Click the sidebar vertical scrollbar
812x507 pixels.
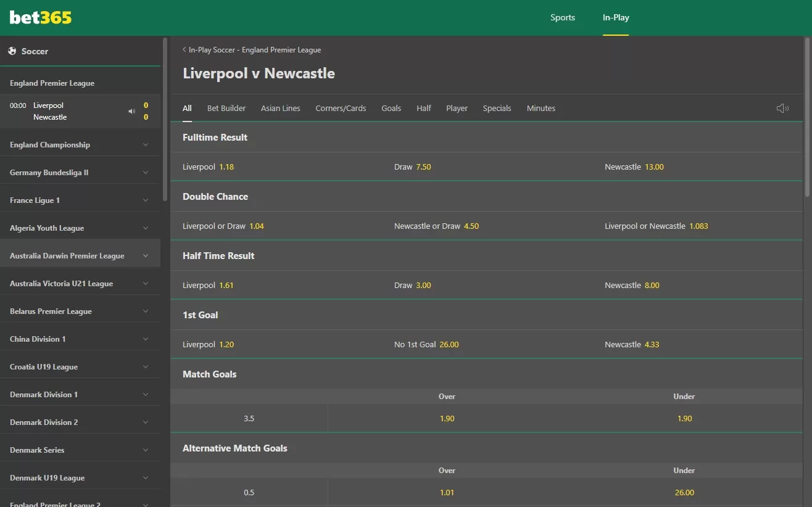(x=165, y=119)
